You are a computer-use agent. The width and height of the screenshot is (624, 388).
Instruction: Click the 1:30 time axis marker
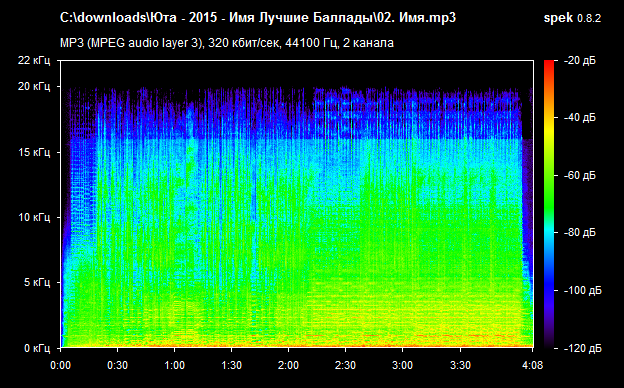tap(232, 365)
